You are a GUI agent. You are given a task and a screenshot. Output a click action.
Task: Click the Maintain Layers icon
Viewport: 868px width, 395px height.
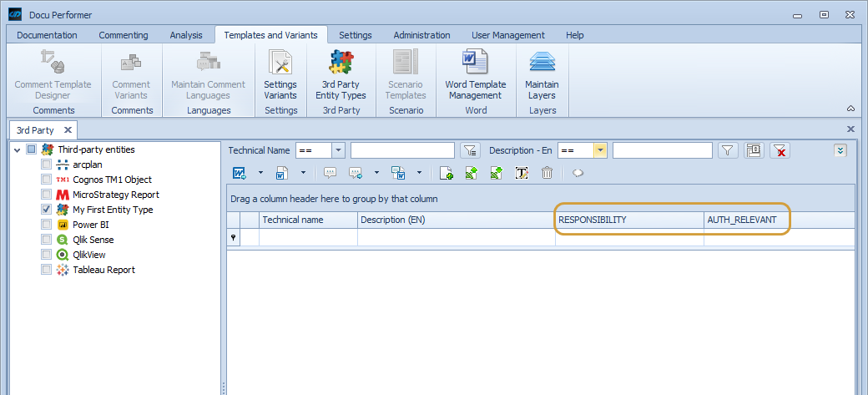point(542,76)
